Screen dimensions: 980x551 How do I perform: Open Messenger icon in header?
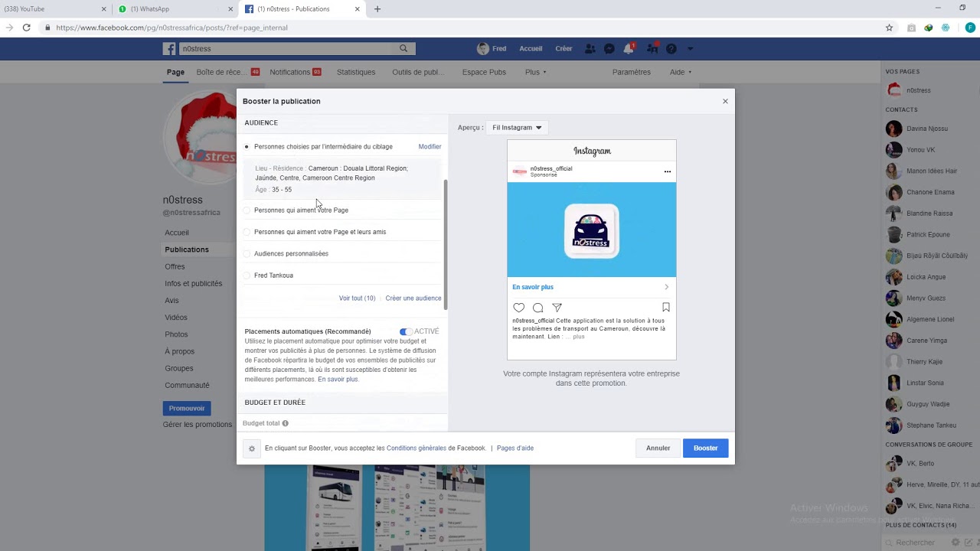[609, 49]
